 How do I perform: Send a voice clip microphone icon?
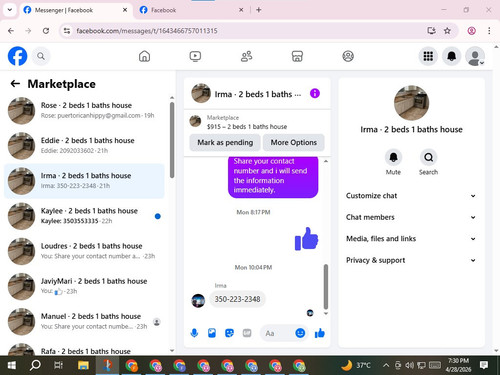pyautogui.click(x=194, y=333)
